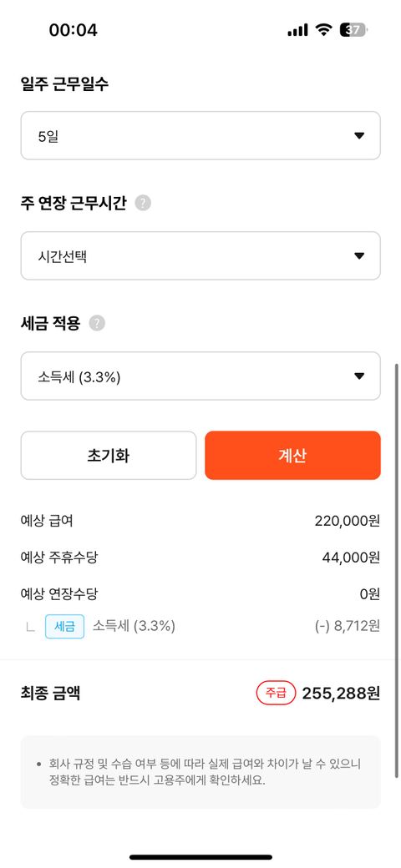Tap the red 주급 badge
The image size is (401, 868).
coord(276,693)
